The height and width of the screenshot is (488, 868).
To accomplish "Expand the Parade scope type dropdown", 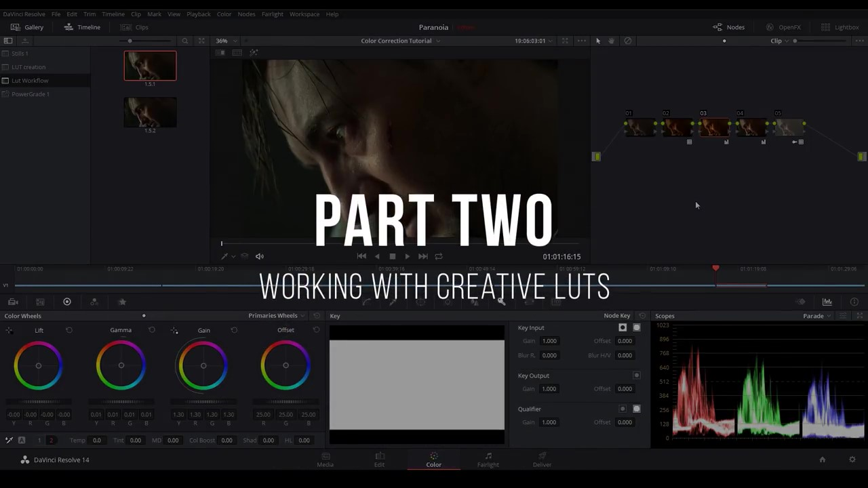I will 816,316.
